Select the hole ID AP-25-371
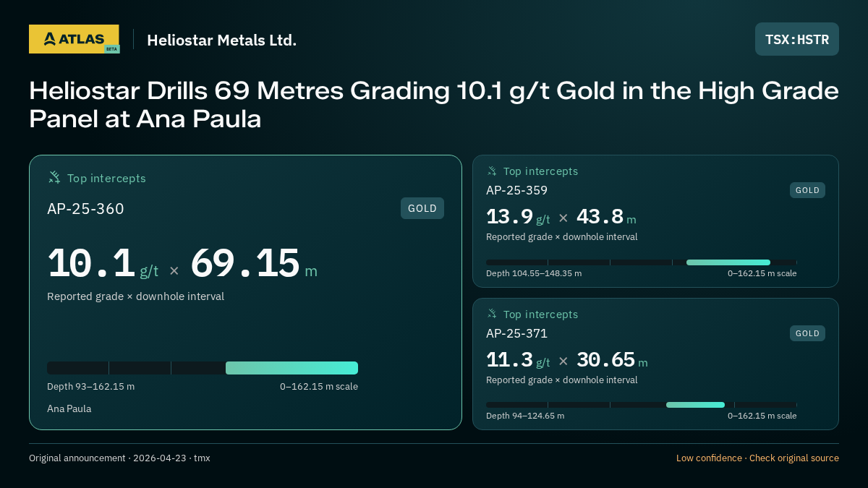Viewport: 868px width, 488px height. tap(516, 333)
